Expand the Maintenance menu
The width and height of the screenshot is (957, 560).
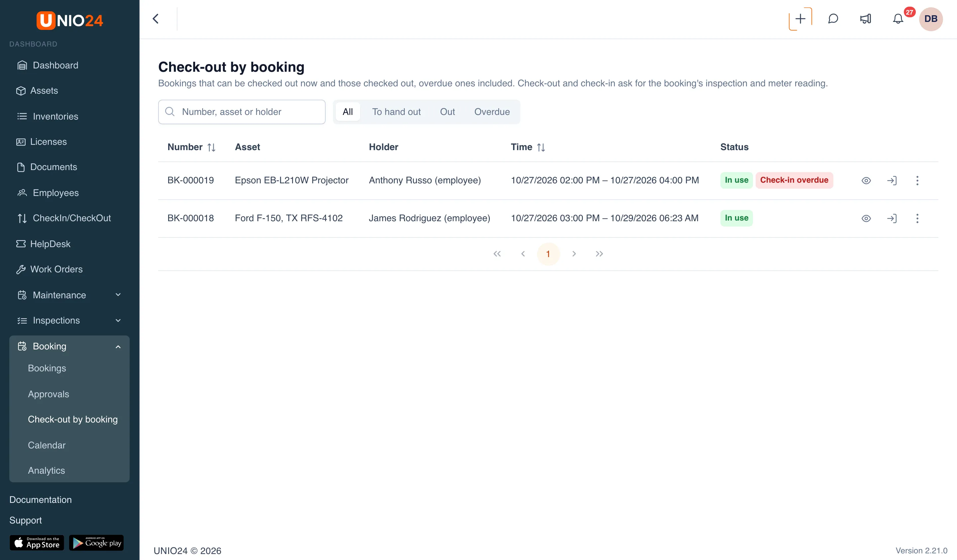pyautogui.click(x=69, y=295)
